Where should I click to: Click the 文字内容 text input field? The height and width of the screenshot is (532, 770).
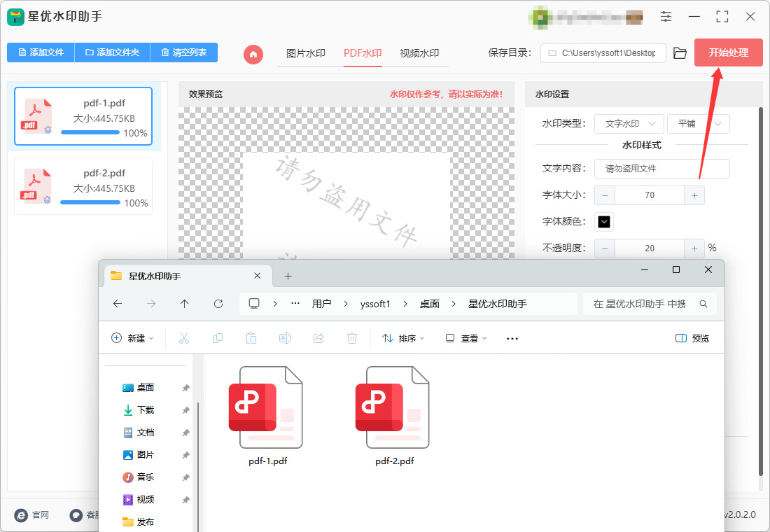point(662,169)
